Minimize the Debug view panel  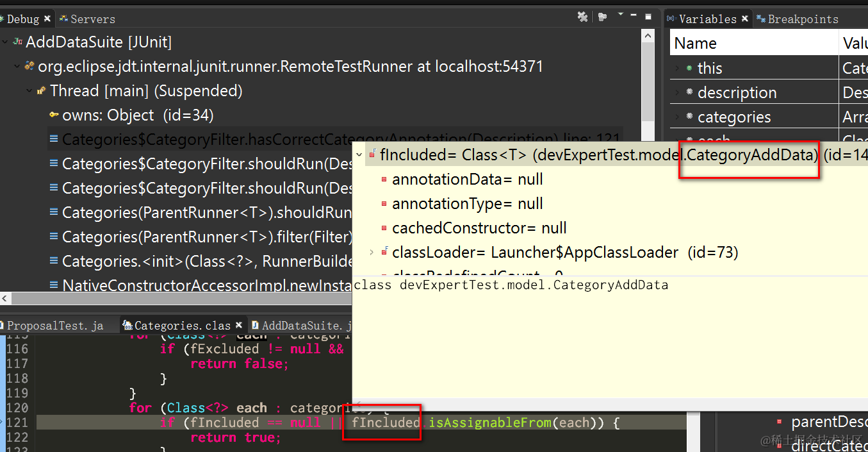(634, 15)
